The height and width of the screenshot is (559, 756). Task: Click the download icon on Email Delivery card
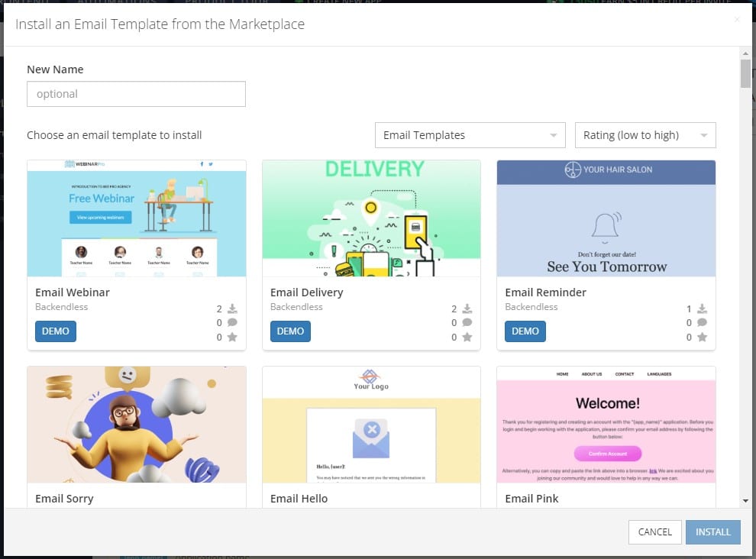point(467,309)
